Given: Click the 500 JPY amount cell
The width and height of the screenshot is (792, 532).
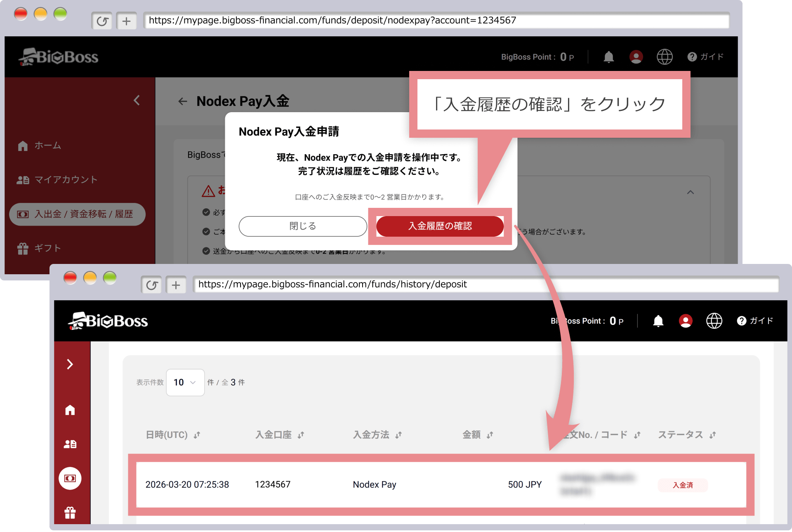Looking at the screenshot, I should tap(525, 485).
